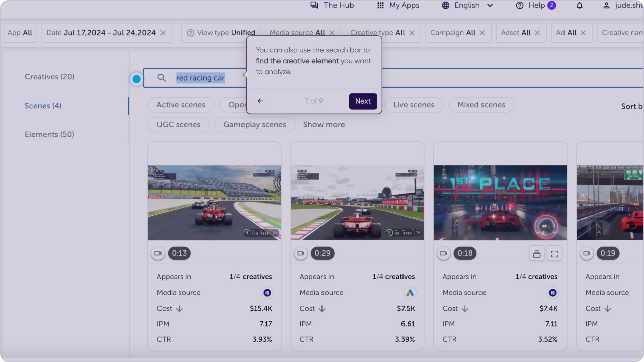
Task: Click the video camera icon beside 0:19
Action: pos(587,253)
